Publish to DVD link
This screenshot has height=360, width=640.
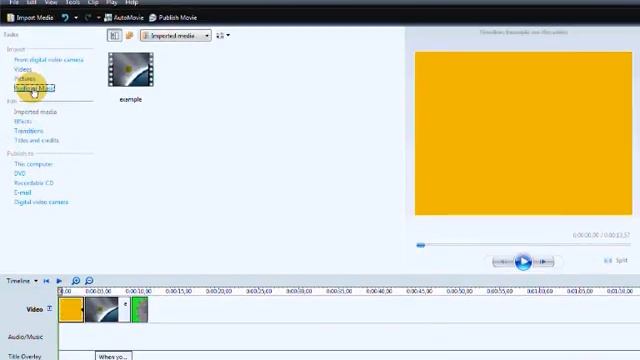[20, 173]
